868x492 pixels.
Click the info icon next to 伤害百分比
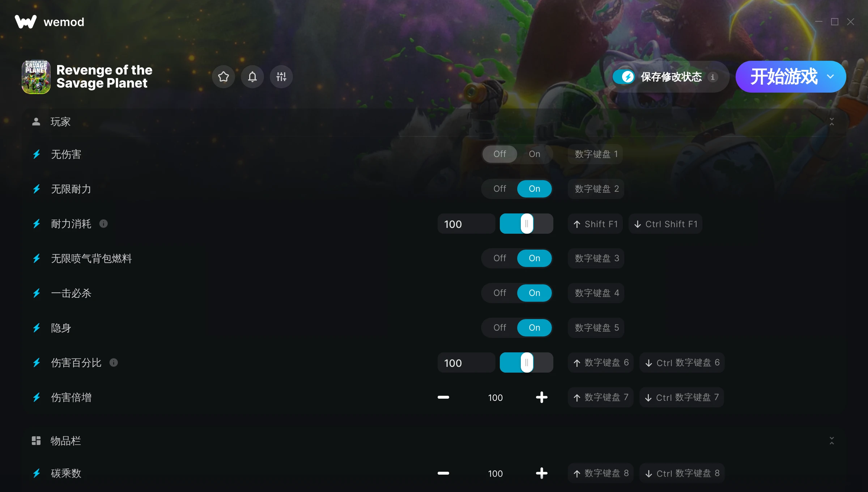click(x=114, y=362)
